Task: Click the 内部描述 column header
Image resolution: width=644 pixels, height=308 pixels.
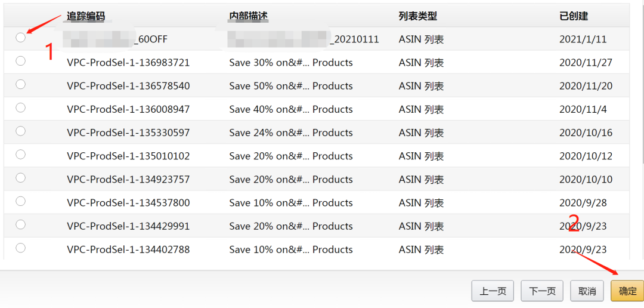Action: [248, 16]
